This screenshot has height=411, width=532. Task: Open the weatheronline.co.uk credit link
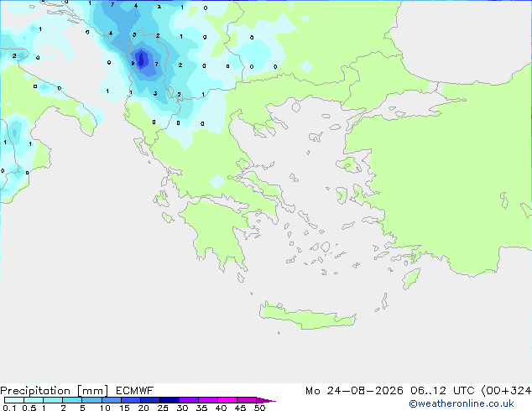[x=462, y=403]
